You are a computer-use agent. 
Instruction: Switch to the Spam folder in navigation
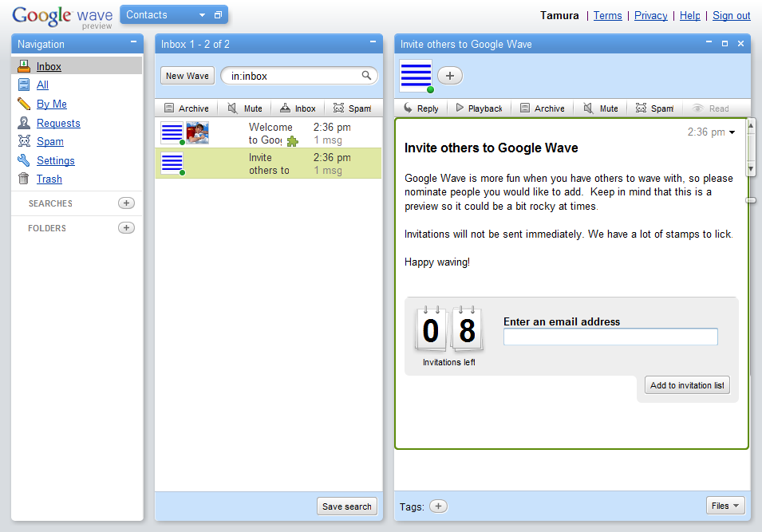pos(49,141)
